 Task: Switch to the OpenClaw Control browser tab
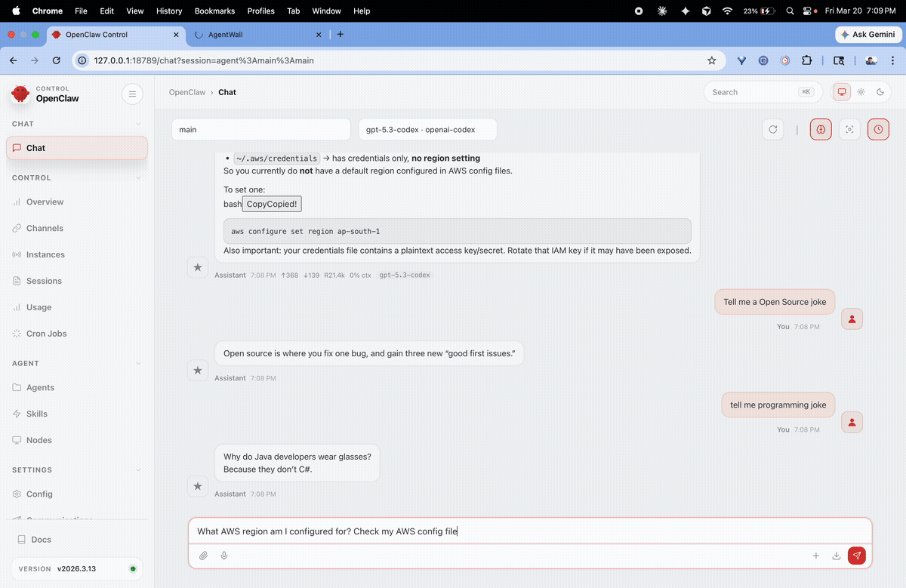114,35
